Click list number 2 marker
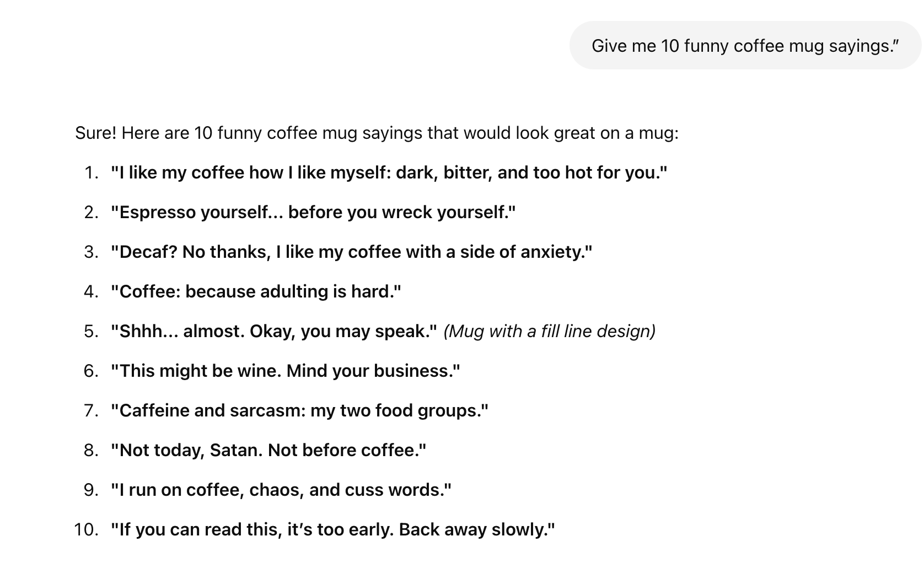This screenshot has height=563, width=924. (91, 213)
